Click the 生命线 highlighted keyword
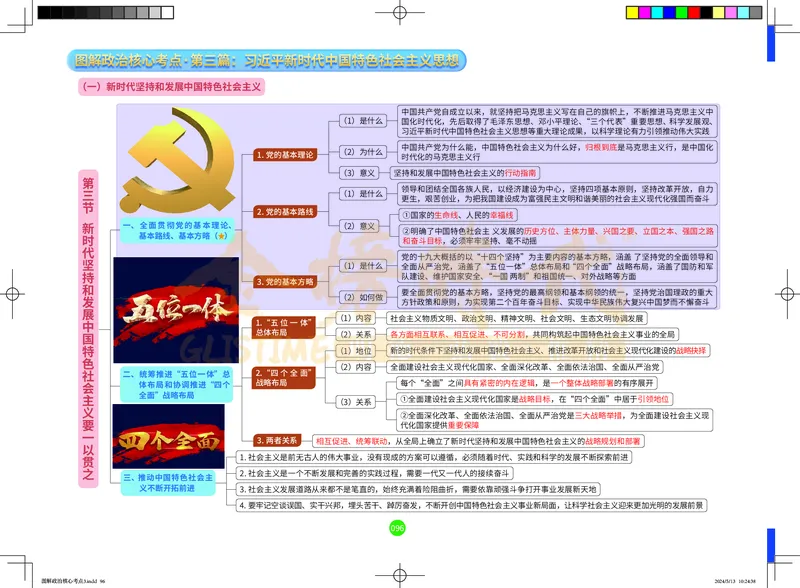The width and height of the screenshot is (800, 588). 445,215
